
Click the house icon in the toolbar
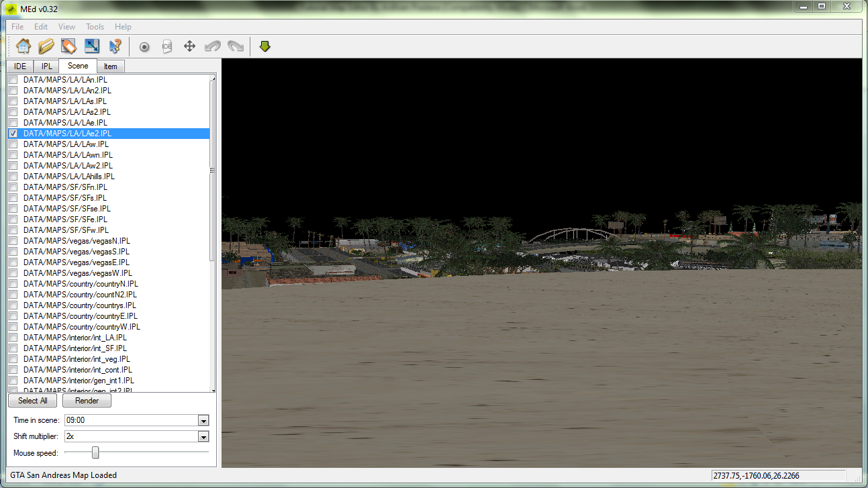click(x=23, y=46)
